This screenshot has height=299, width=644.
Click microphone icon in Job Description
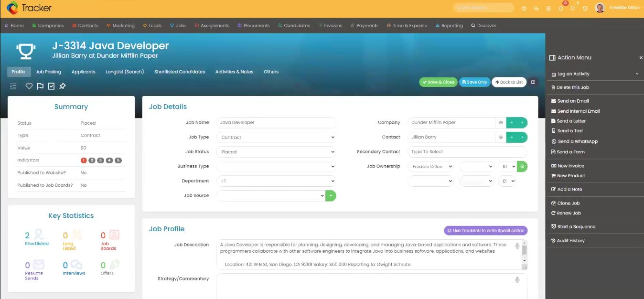(517, 246)
